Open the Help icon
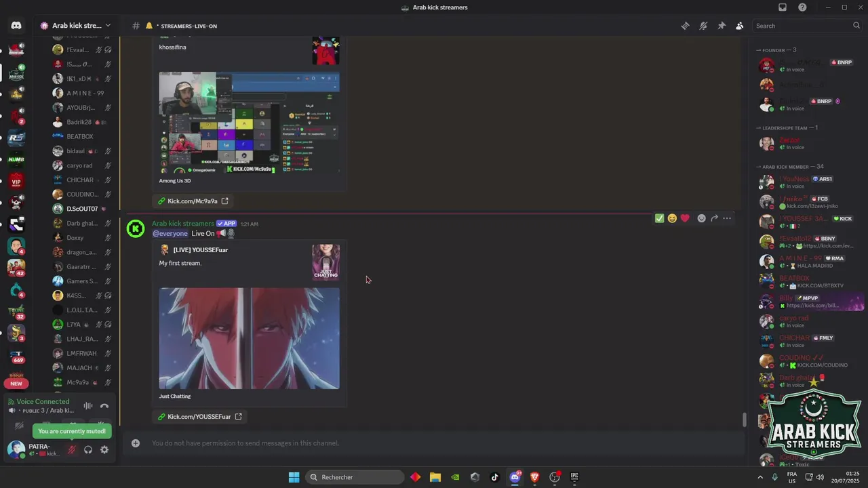Viewport: 868px width, 488px height. click(x=803, y=7)
